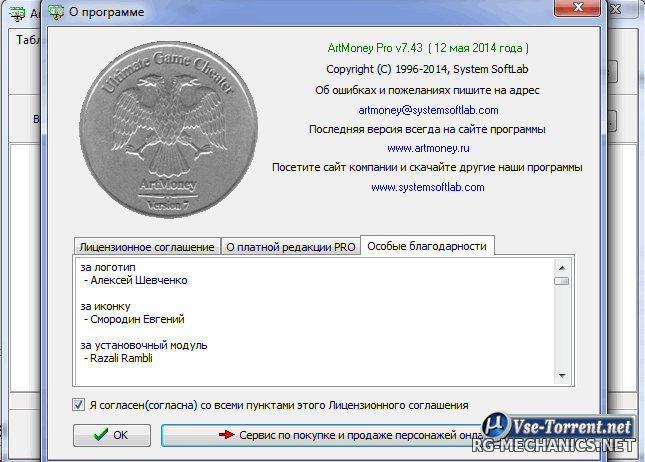Click the background ArtMoney window icon
645x462 pixels.
(15, 13)
